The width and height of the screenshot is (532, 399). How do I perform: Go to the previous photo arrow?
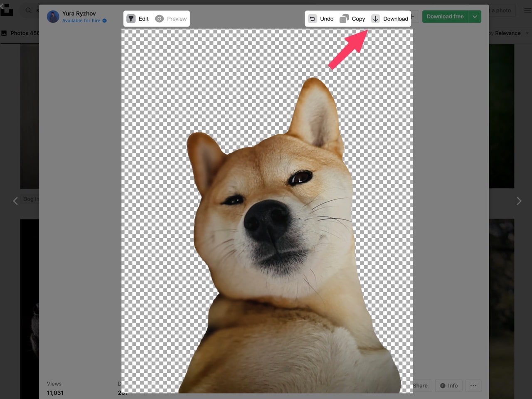pos(15,201)
